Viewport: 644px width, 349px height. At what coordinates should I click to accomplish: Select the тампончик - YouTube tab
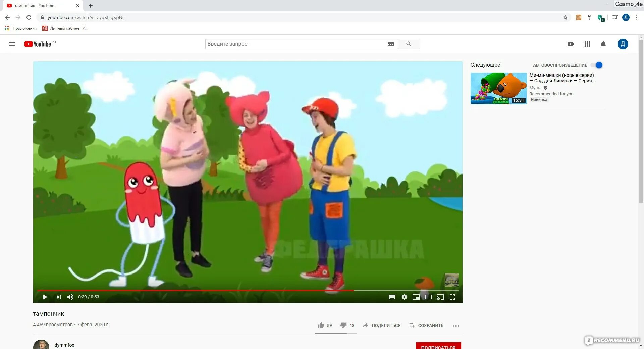coord(44,6)
